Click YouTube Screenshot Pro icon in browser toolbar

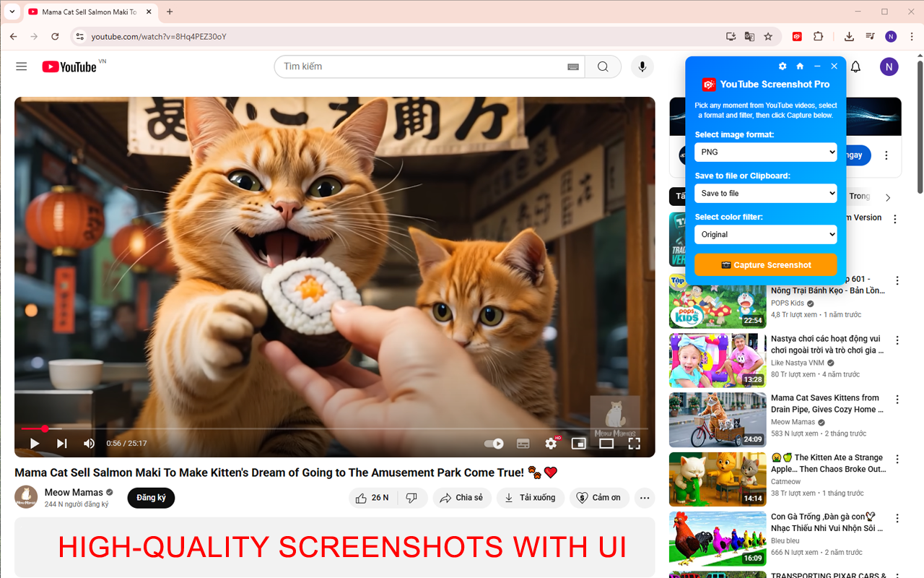coord(797,36)
